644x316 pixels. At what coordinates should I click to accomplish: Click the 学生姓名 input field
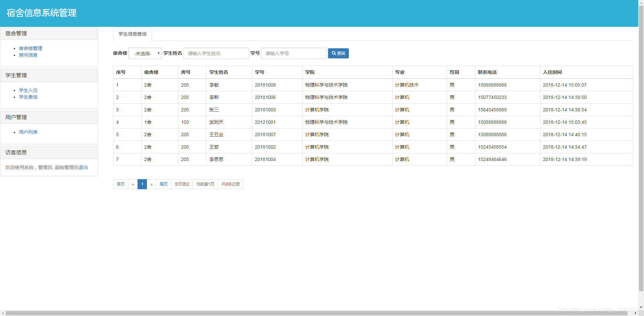(216, 53)
